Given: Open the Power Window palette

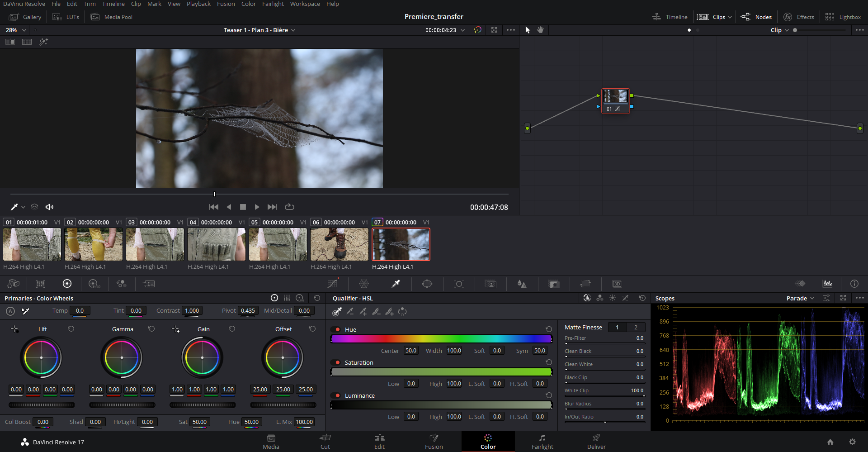Looking at the screenshot, I should click(x=427, y=284).
